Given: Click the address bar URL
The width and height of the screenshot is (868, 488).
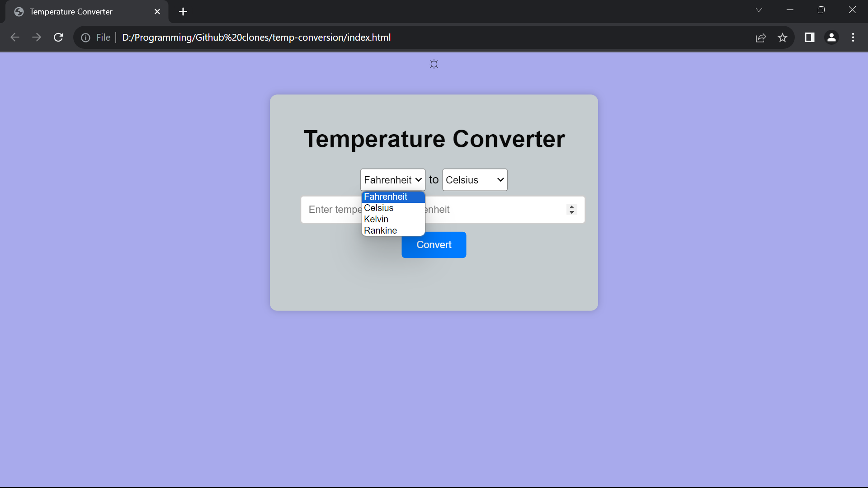Looking at the screenshot, I should tap(256, 38).
